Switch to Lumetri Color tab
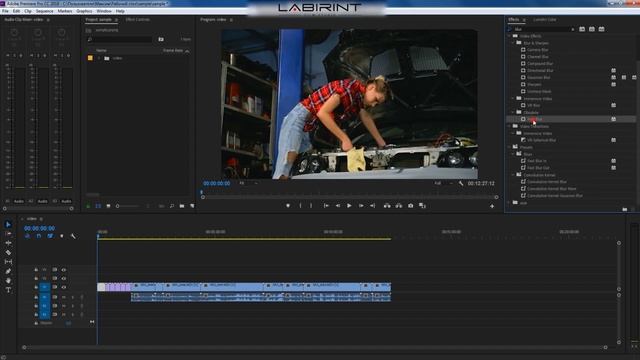Viewport: 640px width, 360px height. coord(544,20)
